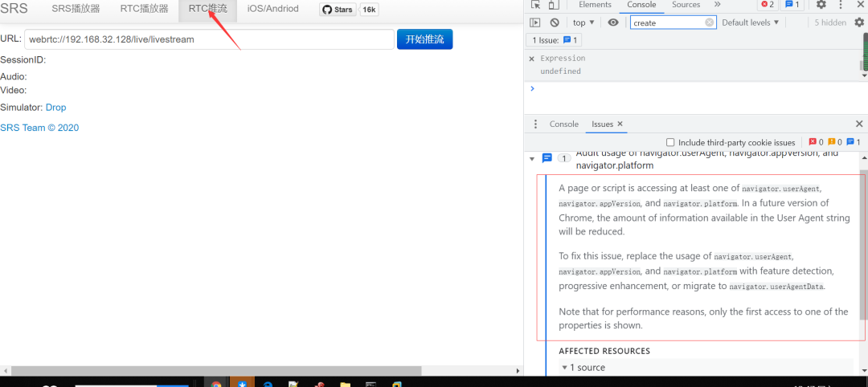The height and width of the screenshot is (387, 868).
Task: Clear the console with the ban icon
Action: point(555,22)
